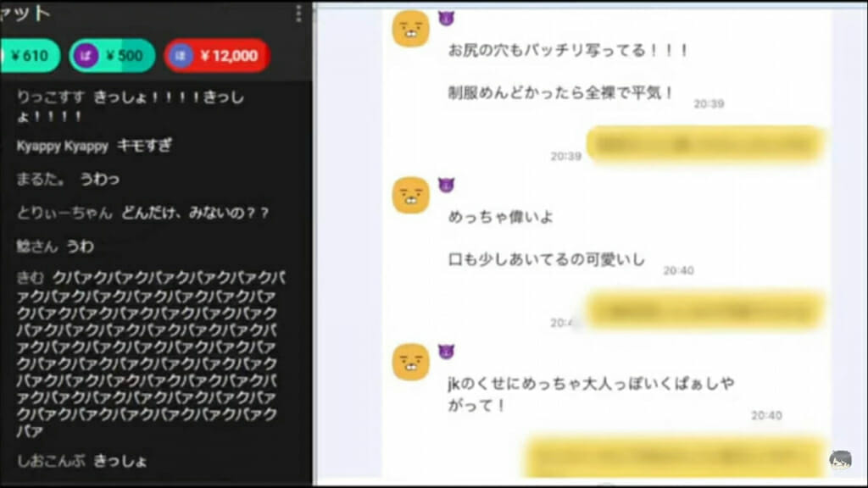Screen dimensions: 868x488
Task: Click the りっこすす username in chat
Action: point(50,97)
